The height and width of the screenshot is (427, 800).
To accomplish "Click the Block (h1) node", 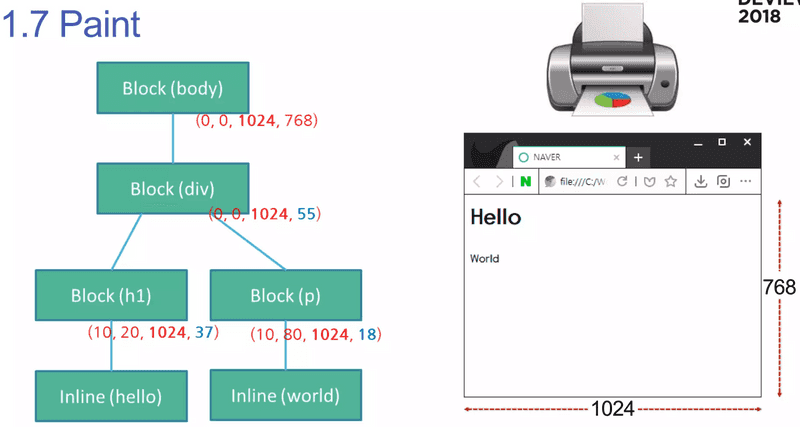I will click(112, 295).
